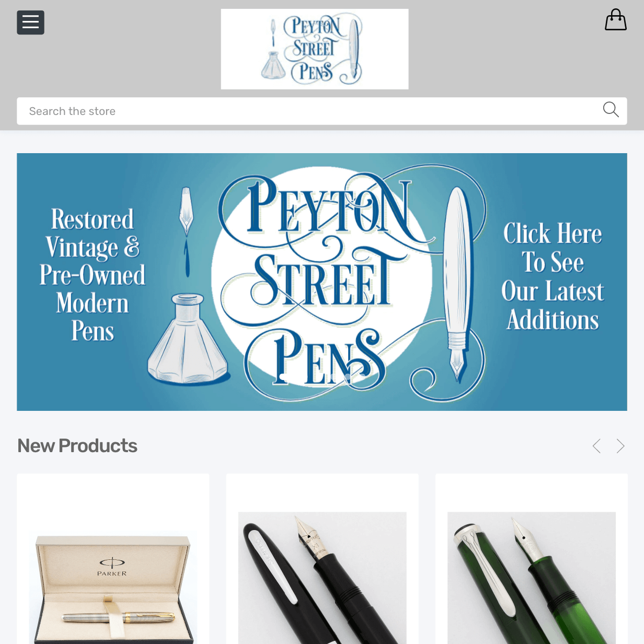Click the magnifying glass search icon
The image size is (644, 644).
pyautogui.click(x=611, y=110)
